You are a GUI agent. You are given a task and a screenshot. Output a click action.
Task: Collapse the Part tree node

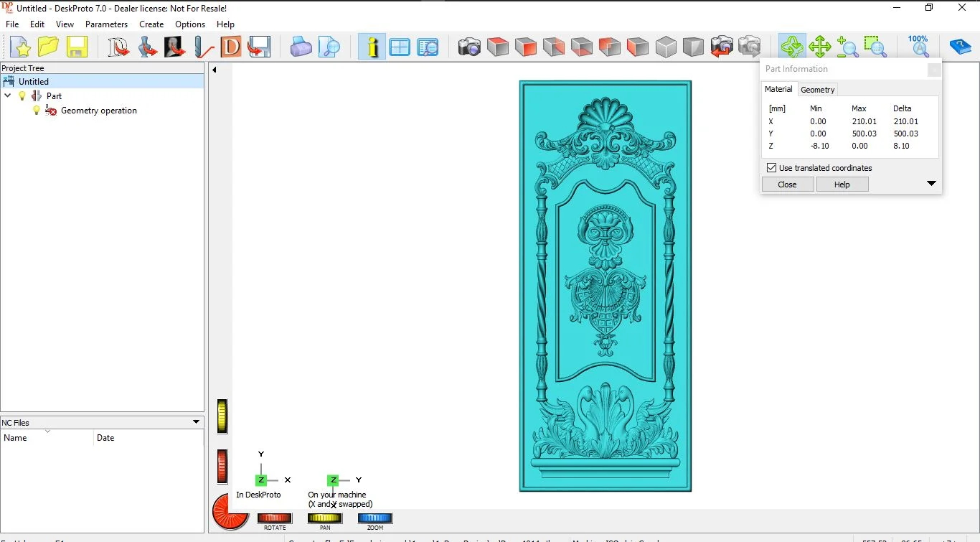pyautogui.click(x=8, y=96)
